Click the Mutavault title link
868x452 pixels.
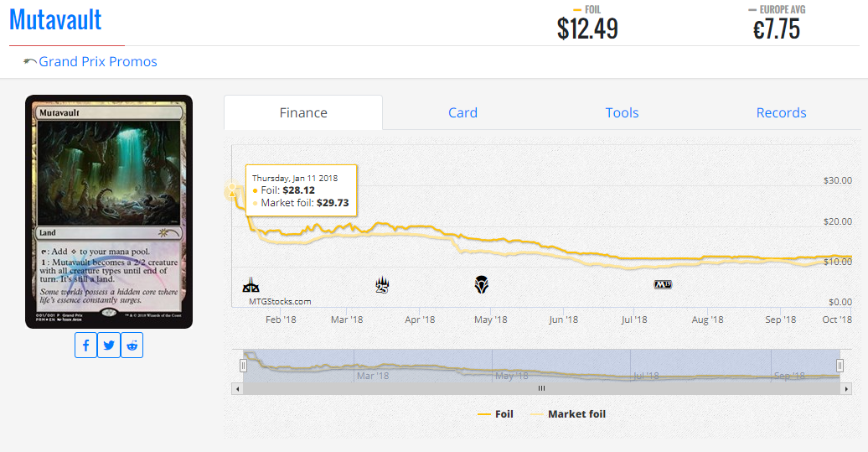[55, 19]
